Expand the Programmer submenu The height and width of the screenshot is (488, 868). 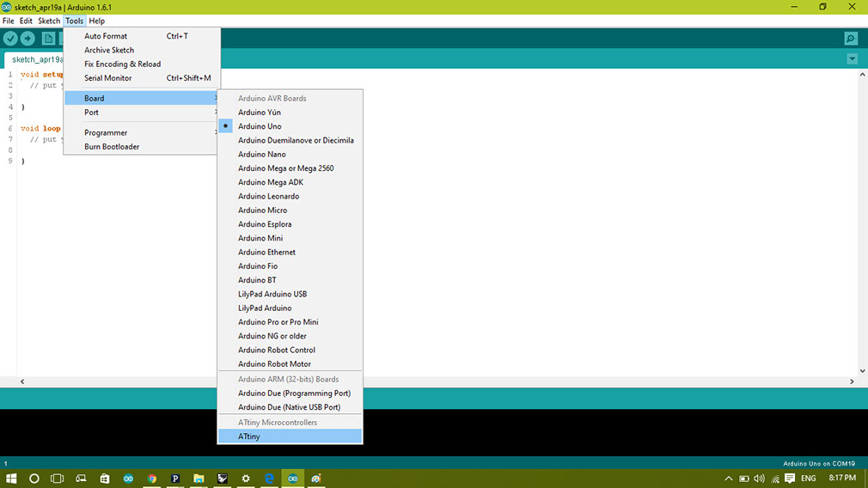point(143,133)
